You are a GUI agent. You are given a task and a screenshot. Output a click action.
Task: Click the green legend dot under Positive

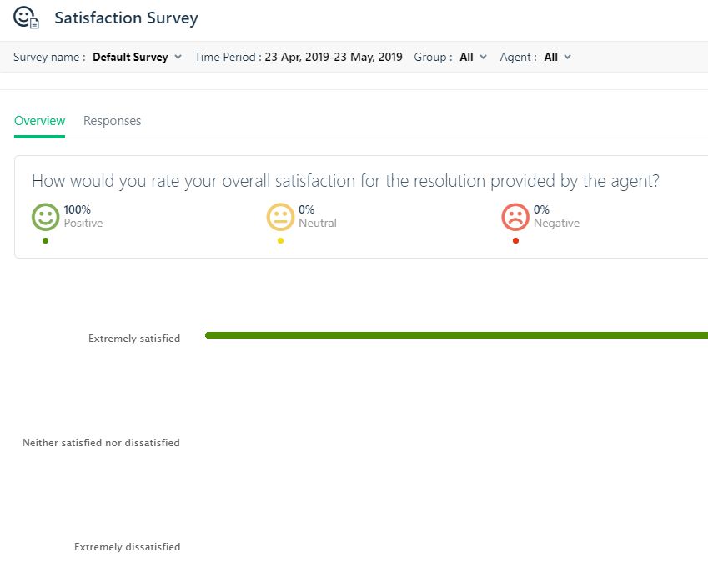(x=45, y=241)
